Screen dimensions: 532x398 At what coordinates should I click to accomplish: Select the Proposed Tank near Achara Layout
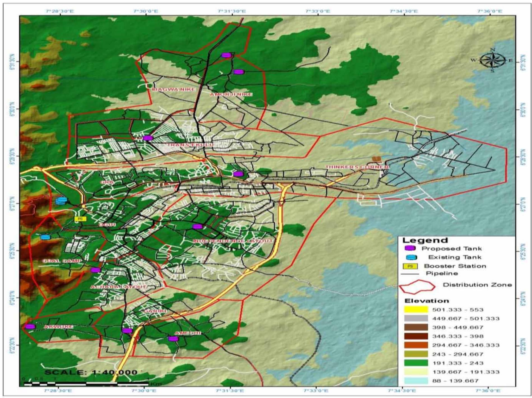coord(95,269)
